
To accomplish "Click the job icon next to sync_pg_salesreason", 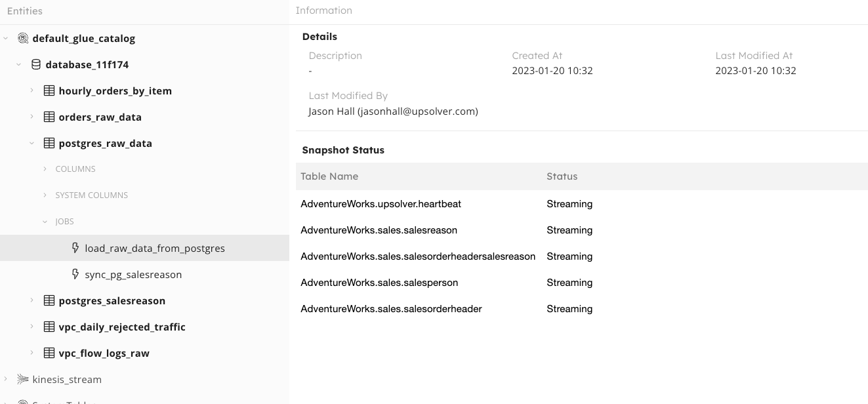I will point(77,274).
